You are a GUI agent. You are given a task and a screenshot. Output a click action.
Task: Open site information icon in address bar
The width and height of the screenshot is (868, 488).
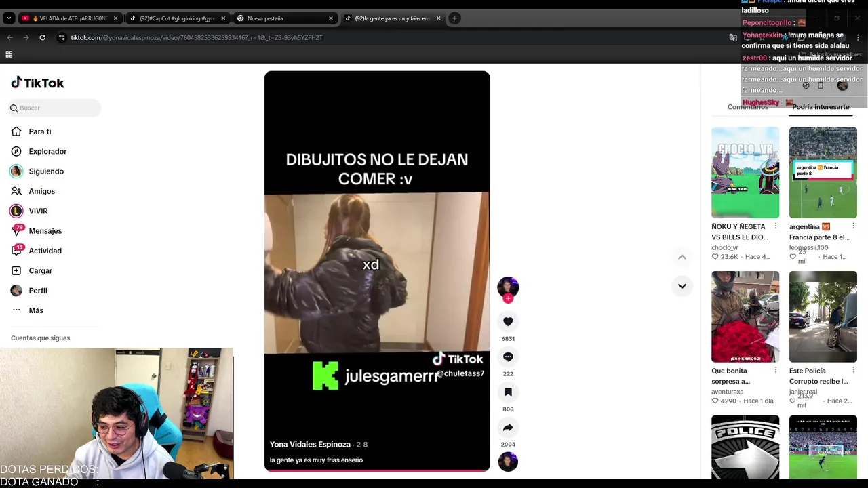pyautogui.click(x=62, y=37)
